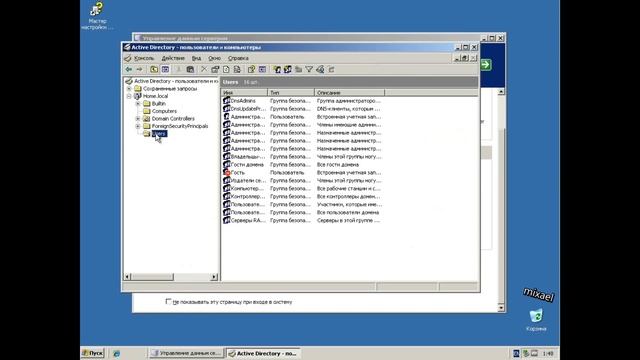Sort the list by the Тип column header
The height and width of the screenshot is (360, 640).
(x=291, y=93)
